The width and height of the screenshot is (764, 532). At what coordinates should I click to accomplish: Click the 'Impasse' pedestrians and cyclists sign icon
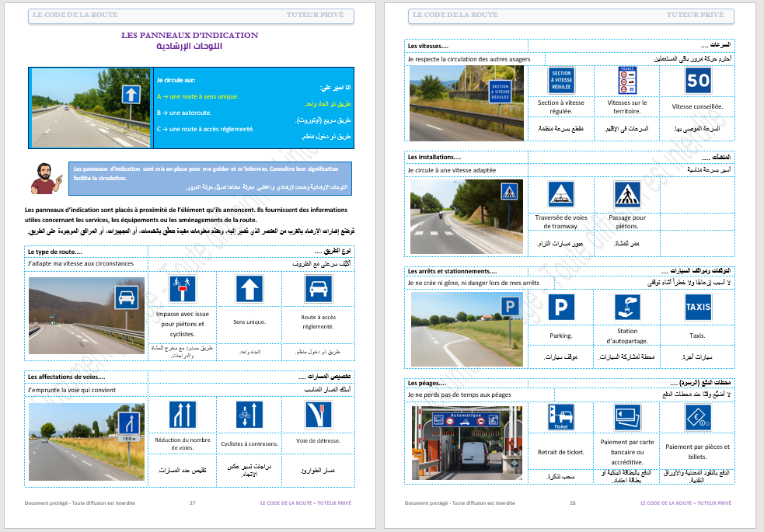pos(182,289)
